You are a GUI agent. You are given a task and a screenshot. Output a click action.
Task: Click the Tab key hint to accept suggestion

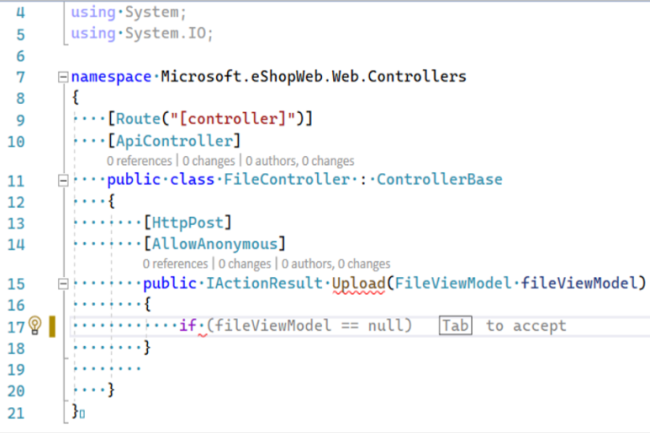tap(454, 326)
